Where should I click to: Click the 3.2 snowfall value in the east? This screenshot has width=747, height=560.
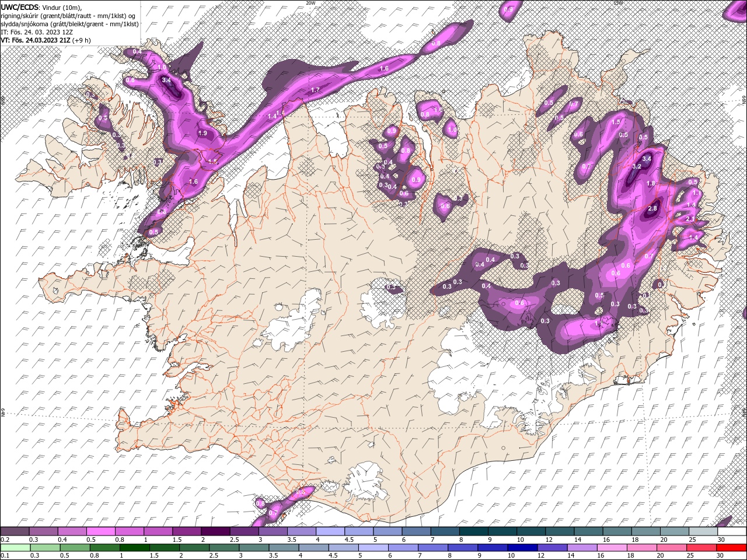pos(637,166)
